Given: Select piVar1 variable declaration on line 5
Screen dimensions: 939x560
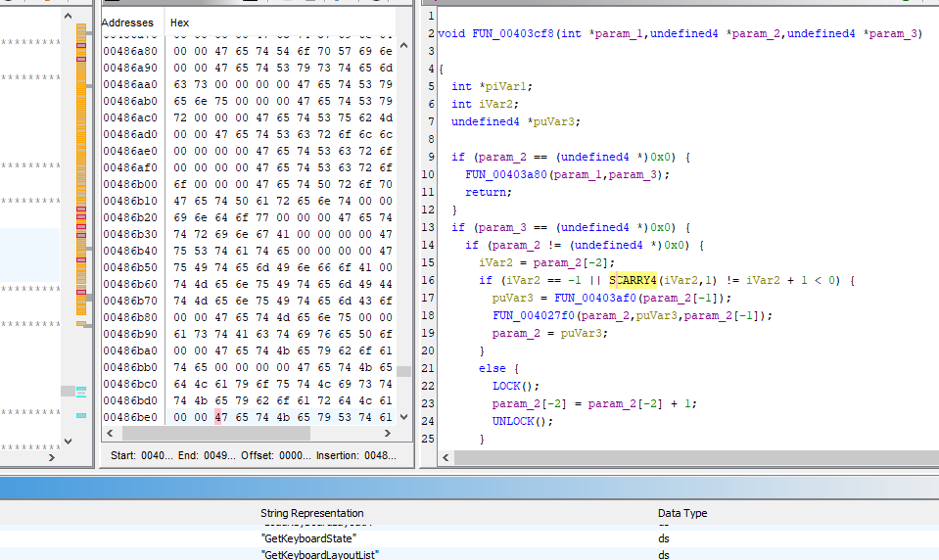Looking at the screenshot, I should point(505,86).
